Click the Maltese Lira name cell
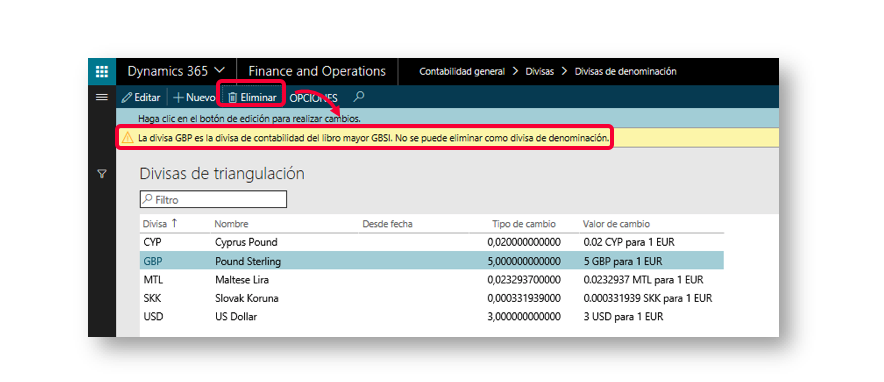 [242, 279]
